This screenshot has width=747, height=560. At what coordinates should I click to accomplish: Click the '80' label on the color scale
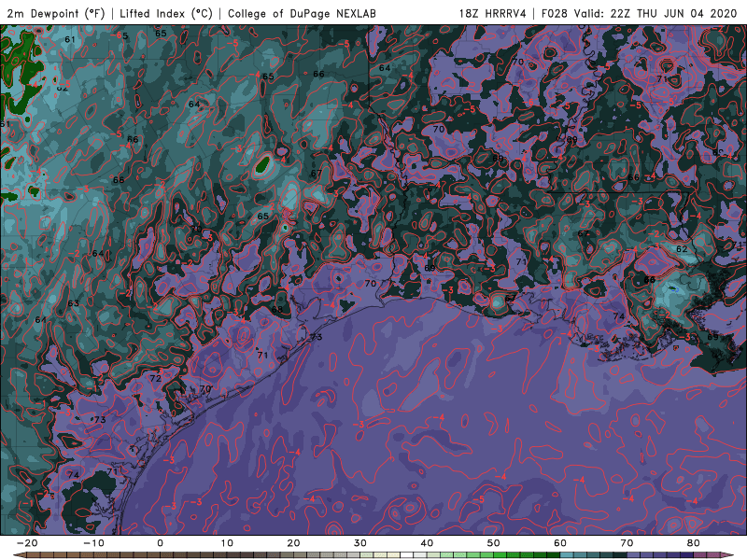tap(694, 543)
